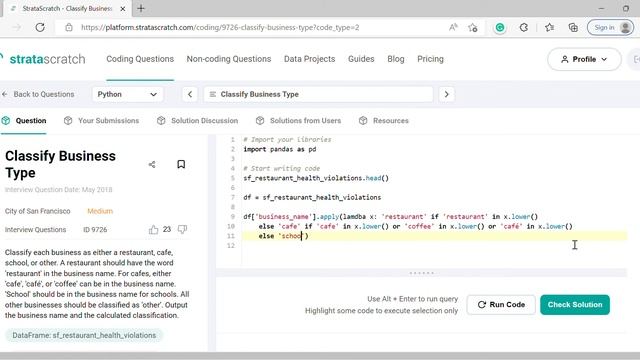Reload the page with browser refresh icon
640x360 pixels.
click(40, 27)
